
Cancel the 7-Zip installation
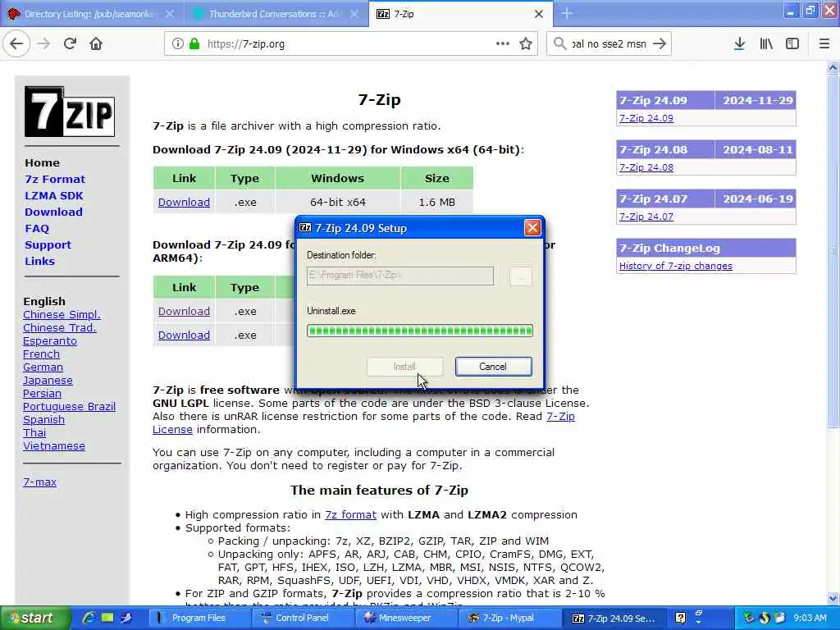tap(493, 367)
